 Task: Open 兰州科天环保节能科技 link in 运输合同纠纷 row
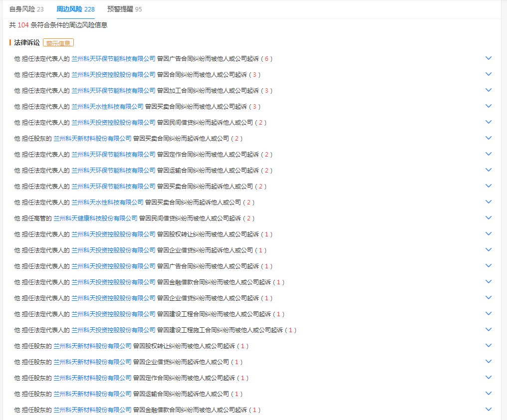[113, 171]
